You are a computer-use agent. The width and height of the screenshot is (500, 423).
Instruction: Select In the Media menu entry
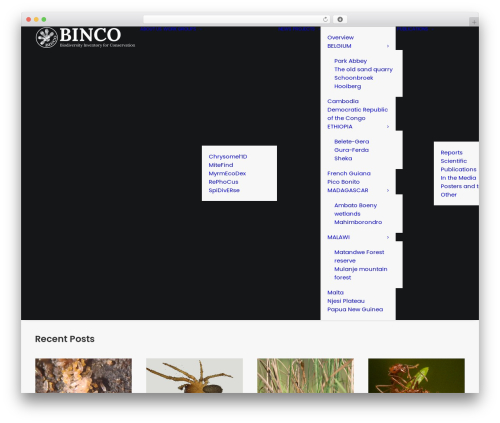point(458,178)
